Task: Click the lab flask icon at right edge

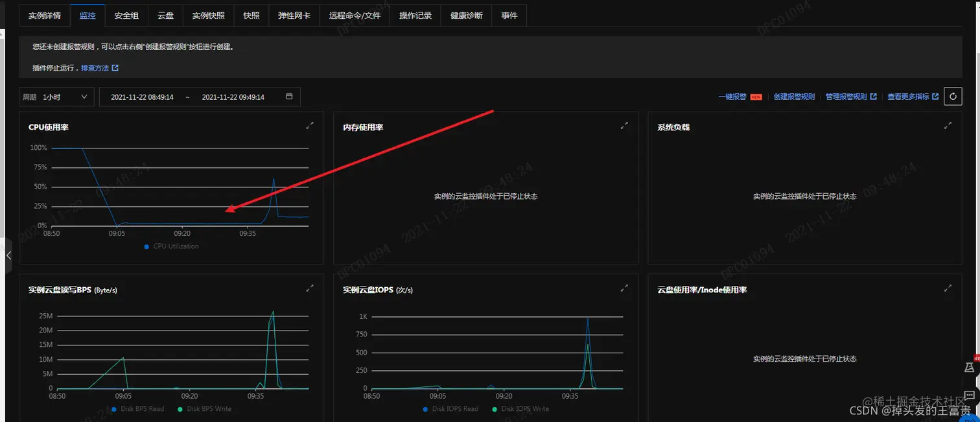Action: (x=970, y=368)
